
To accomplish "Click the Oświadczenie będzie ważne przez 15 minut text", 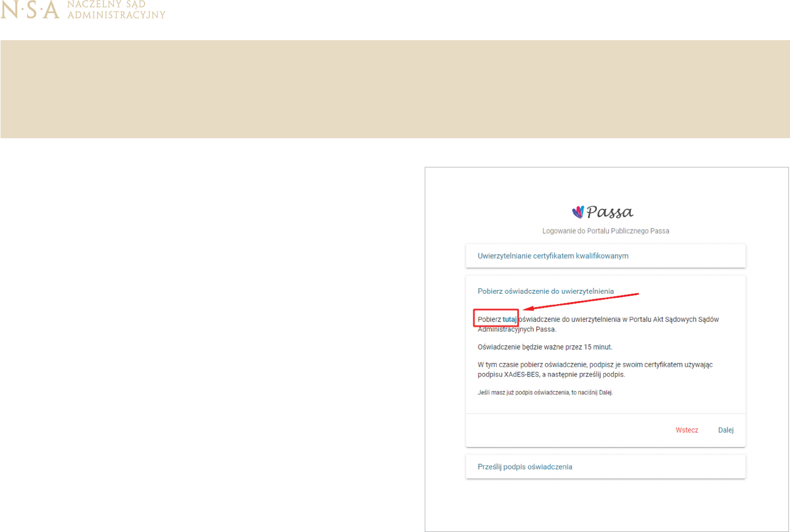I will point(545,347).
